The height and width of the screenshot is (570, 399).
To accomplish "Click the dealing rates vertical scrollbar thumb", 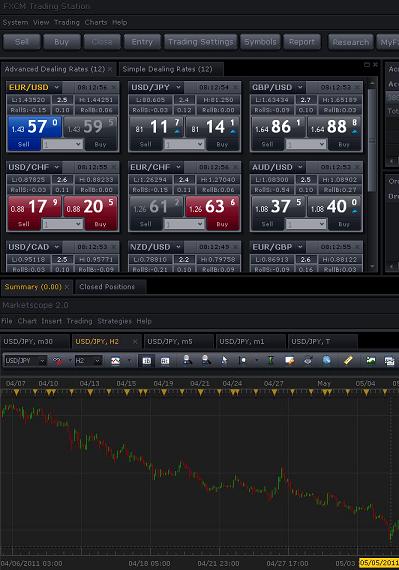I will click(x=372, y=140).
